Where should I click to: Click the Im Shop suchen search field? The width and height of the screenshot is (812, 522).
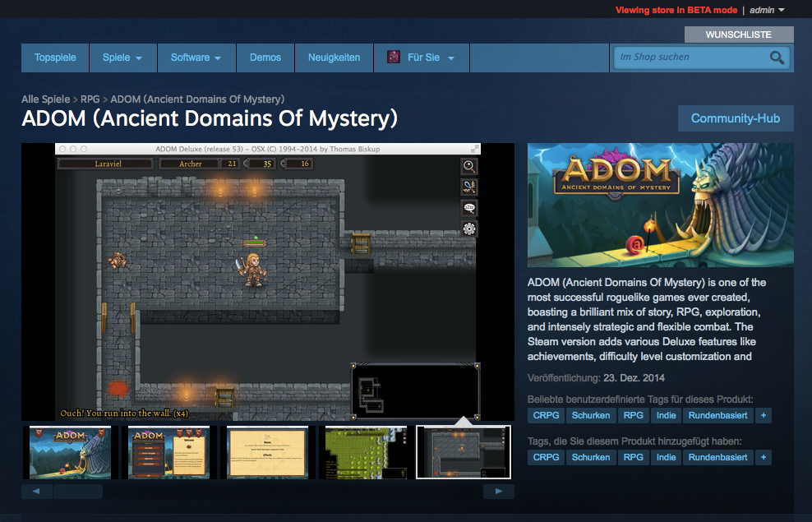point(691,58)
